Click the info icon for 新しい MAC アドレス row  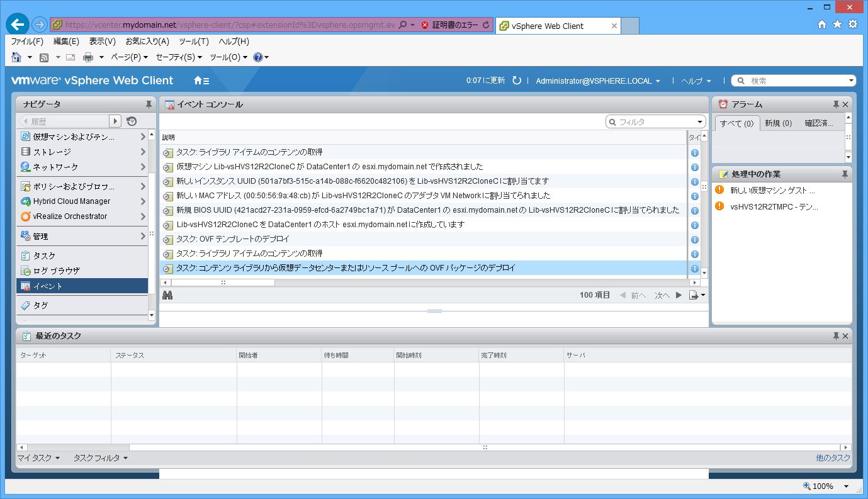pos(695,196)
